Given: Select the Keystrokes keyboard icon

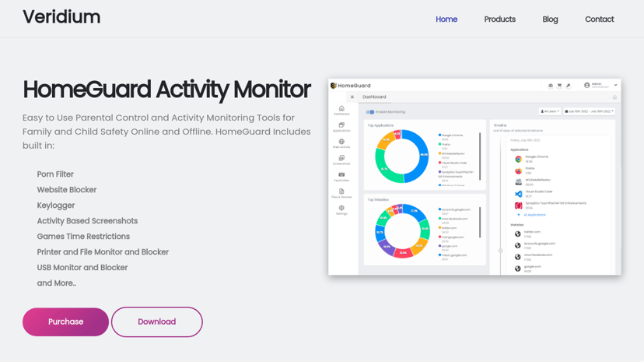Looking at the screenshot, I should [341, 174].
